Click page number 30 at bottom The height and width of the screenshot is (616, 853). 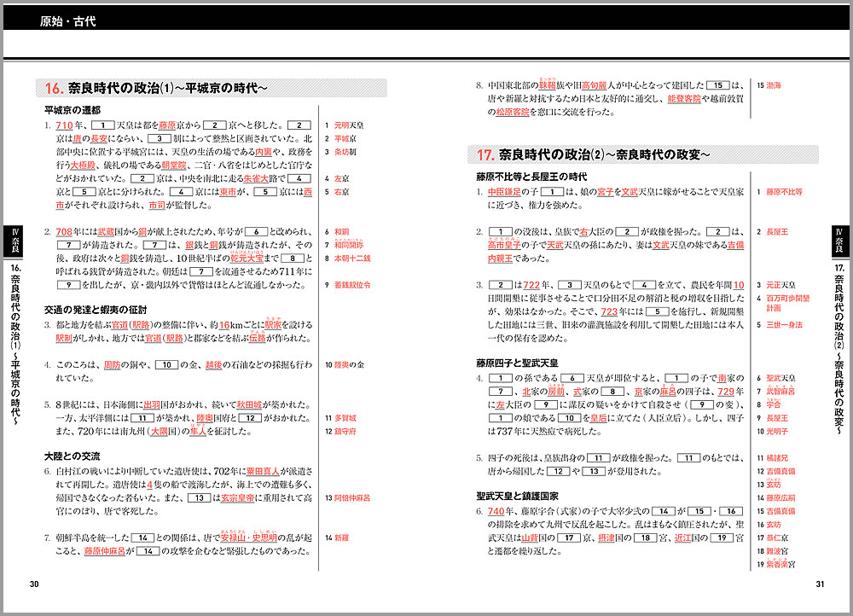coord(34,584)
